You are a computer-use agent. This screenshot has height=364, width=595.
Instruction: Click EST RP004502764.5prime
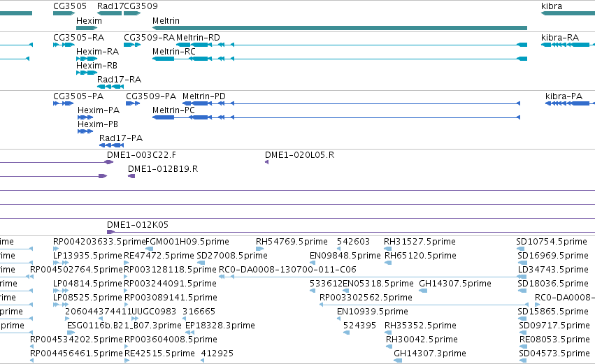pos(77,270)
